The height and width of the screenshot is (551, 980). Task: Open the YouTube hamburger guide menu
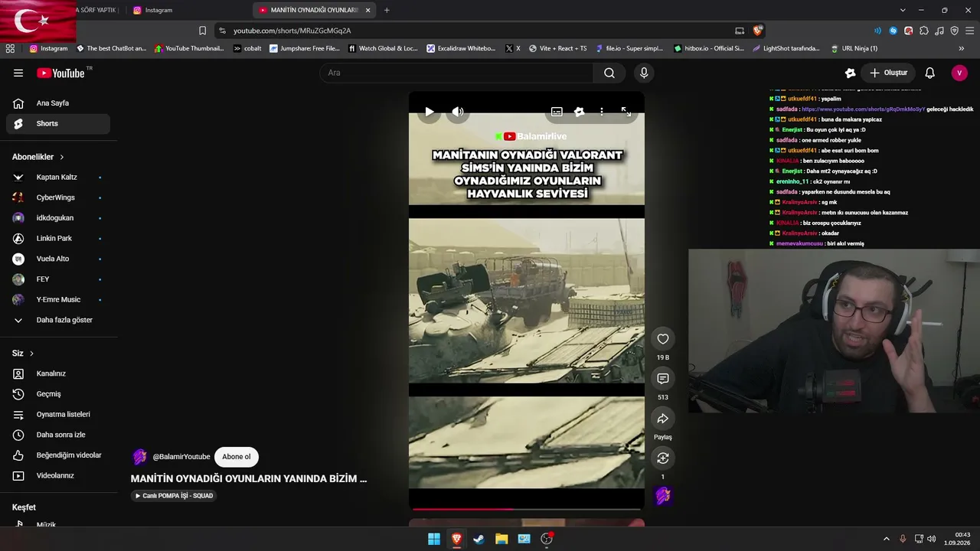tap(18, 73)
